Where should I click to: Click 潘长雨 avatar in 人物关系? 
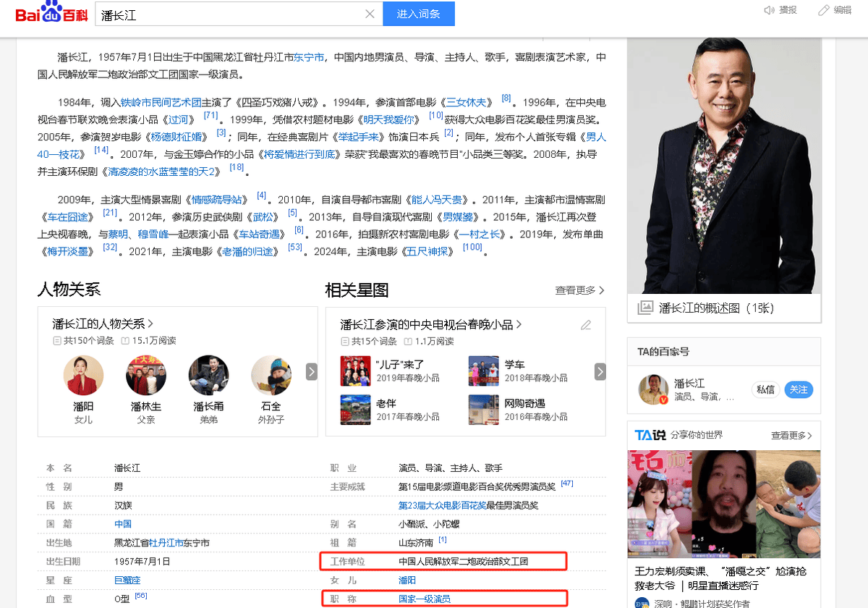tap(208, 375)
